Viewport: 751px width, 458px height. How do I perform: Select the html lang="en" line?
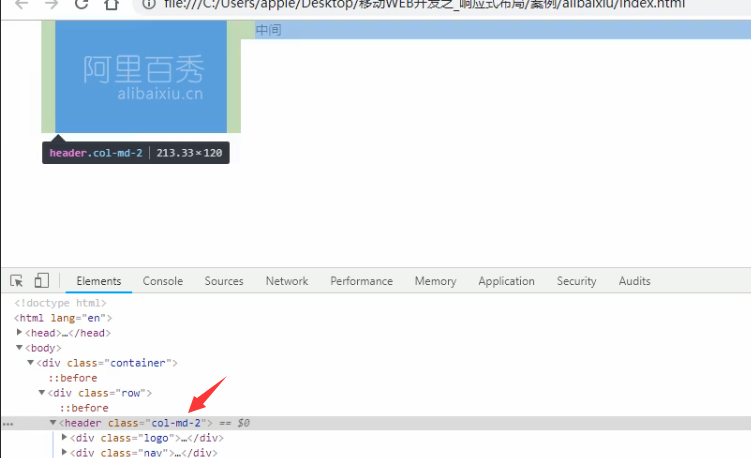(63, 318)
